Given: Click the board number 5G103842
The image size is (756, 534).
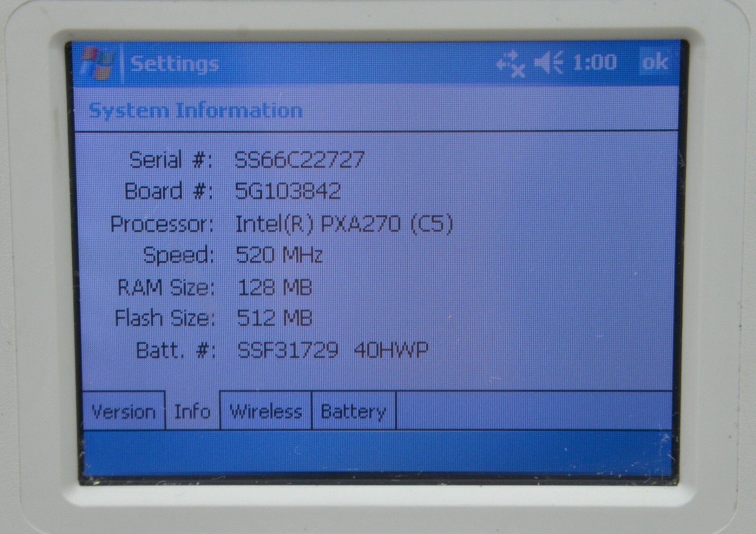Looking at the screenshot, I should coord(288,191).
